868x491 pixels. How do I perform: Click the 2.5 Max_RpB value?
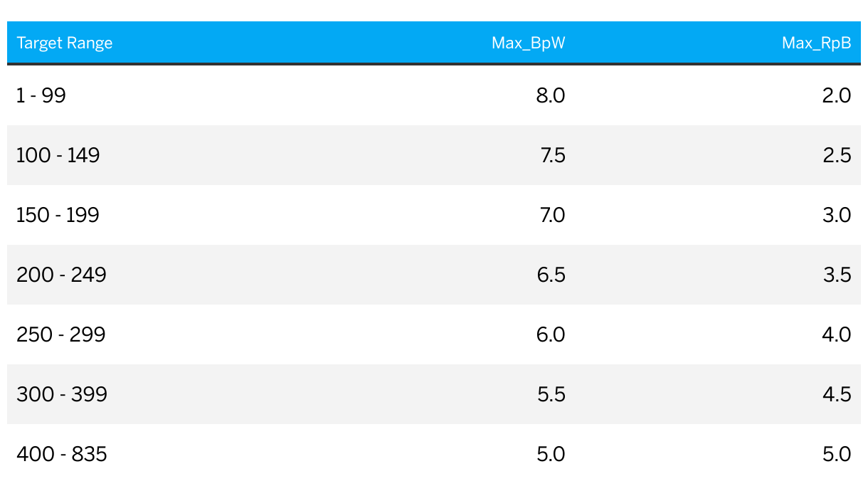837,155
